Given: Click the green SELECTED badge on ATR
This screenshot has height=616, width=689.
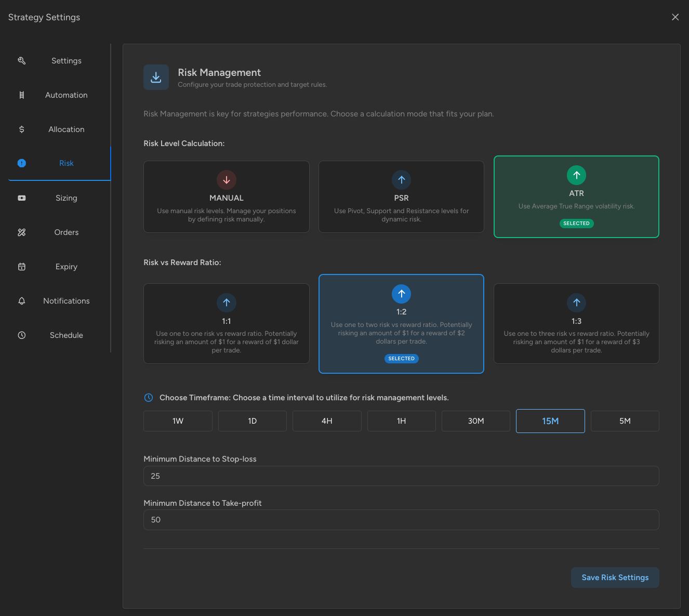Looking at the screenshot, I should pos(577,224).
